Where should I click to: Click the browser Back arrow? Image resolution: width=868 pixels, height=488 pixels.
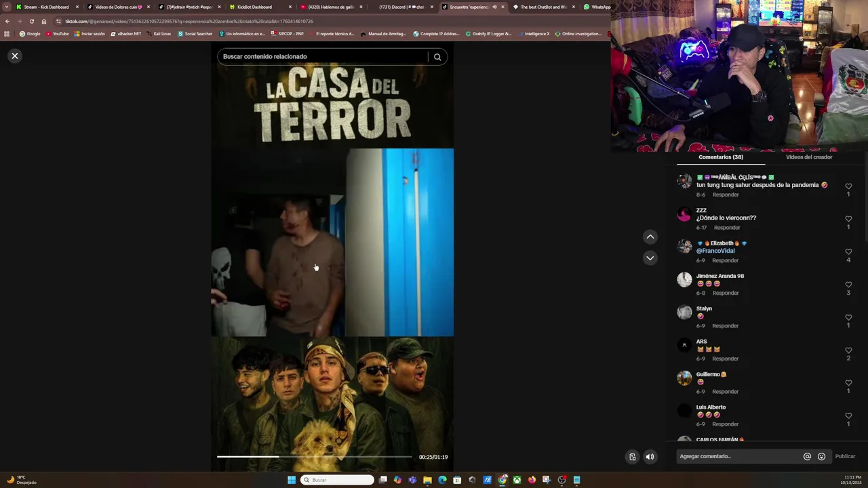[7, 21]
